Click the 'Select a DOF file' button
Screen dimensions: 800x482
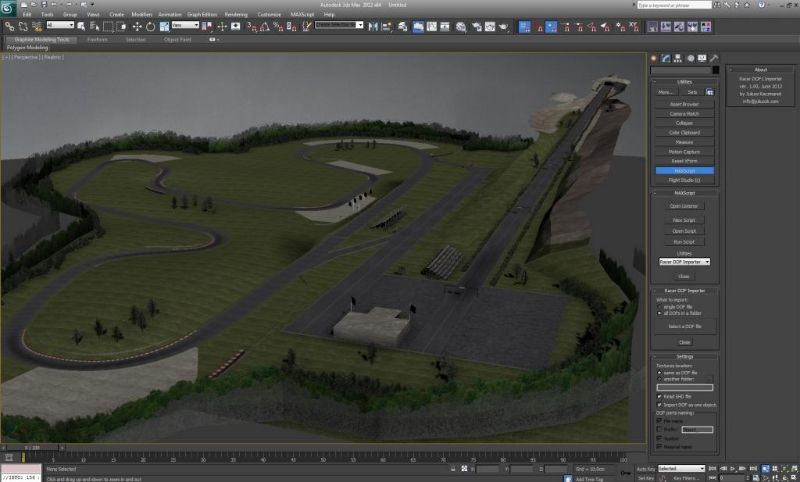tap(684, 327)
